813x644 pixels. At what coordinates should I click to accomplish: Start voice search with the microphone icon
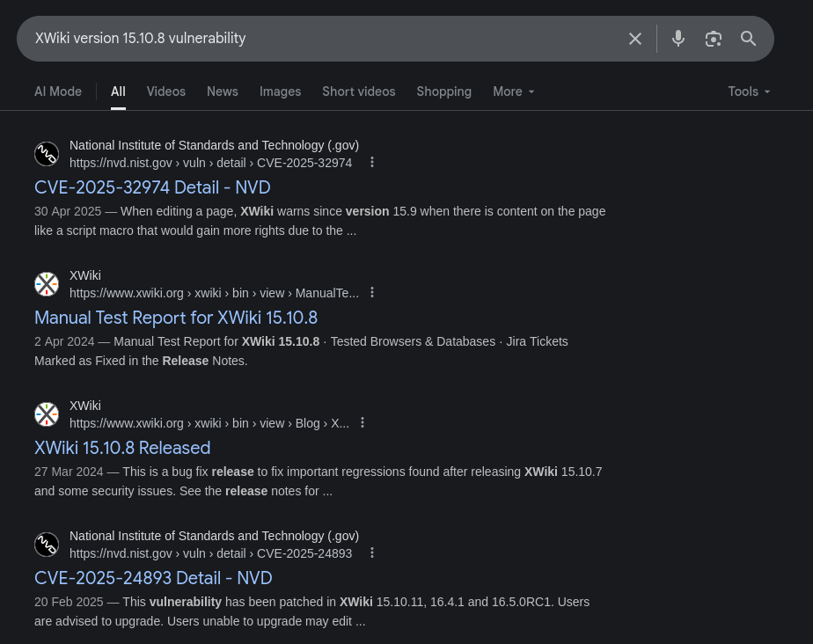678,39
